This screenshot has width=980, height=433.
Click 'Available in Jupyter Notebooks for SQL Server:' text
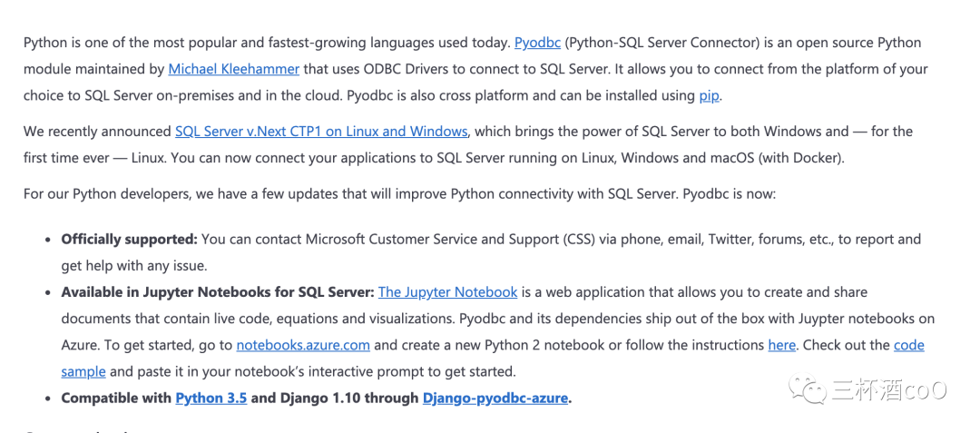[x=218, y=292]
